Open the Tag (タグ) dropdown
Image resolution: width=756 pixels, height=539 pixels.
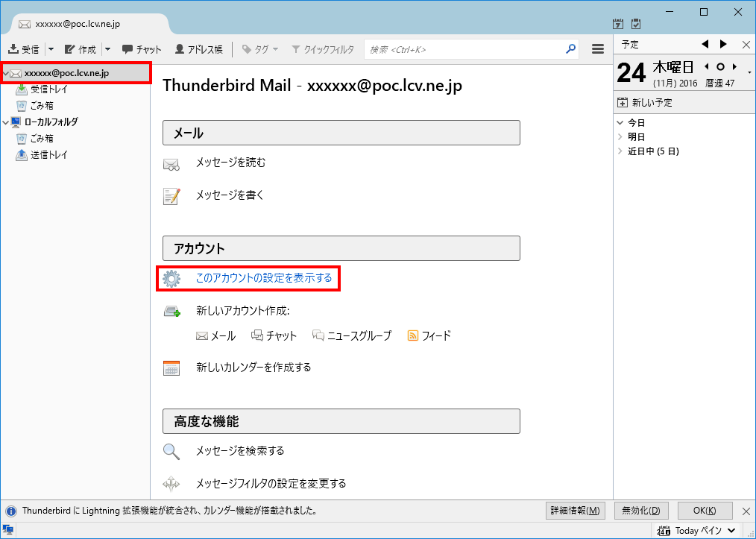click(260, 49)
